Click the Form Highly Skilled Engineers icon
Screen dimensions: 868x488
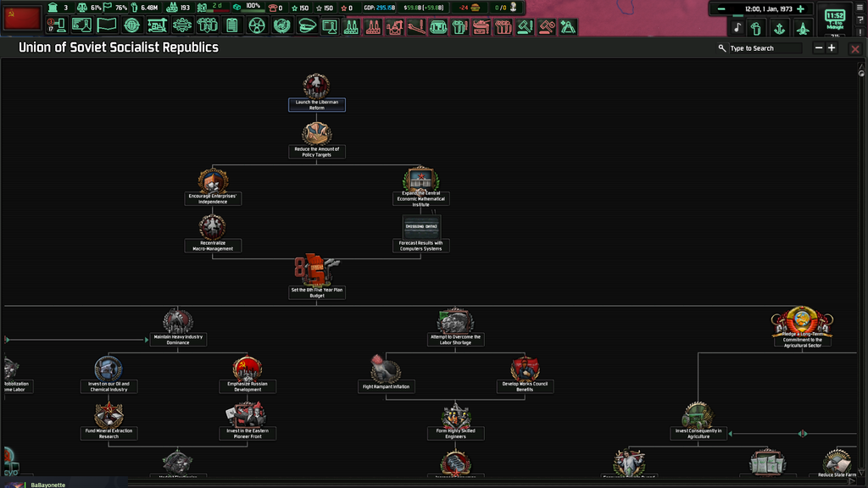pyautogui.click(x=455, y=416)
